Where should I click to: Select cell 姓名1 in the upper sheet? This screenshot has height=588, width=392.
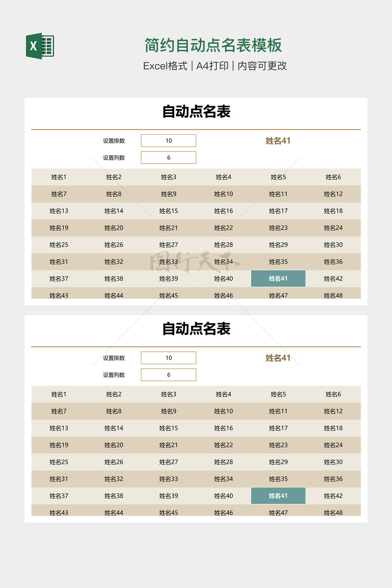click(59, 177)
